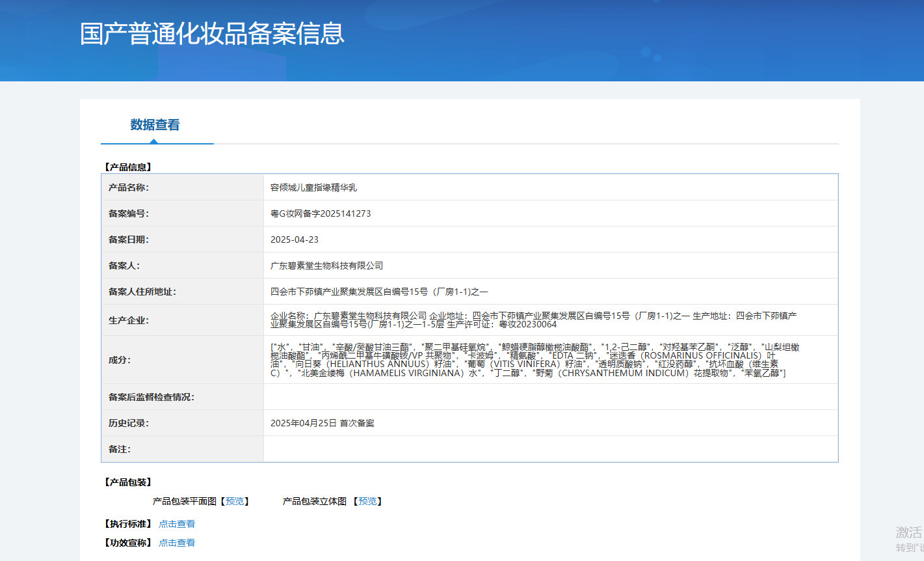Click the 生产企业 details text

click(533, 320)
